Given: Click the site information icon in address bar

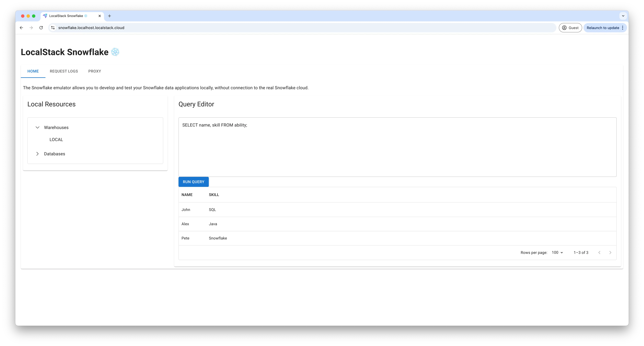Looking at the screenshot, I should pos(53,28).
